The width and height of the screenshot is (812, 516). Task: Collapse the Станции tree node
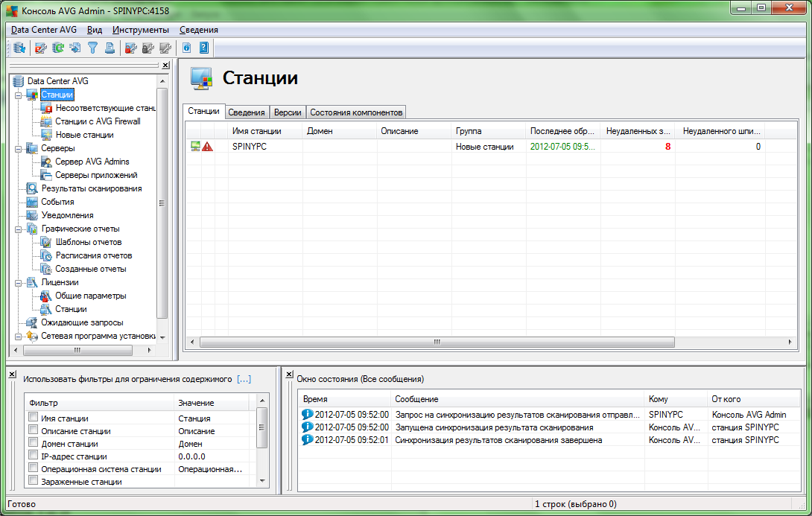pyautogui.click(x=18, y=95)
